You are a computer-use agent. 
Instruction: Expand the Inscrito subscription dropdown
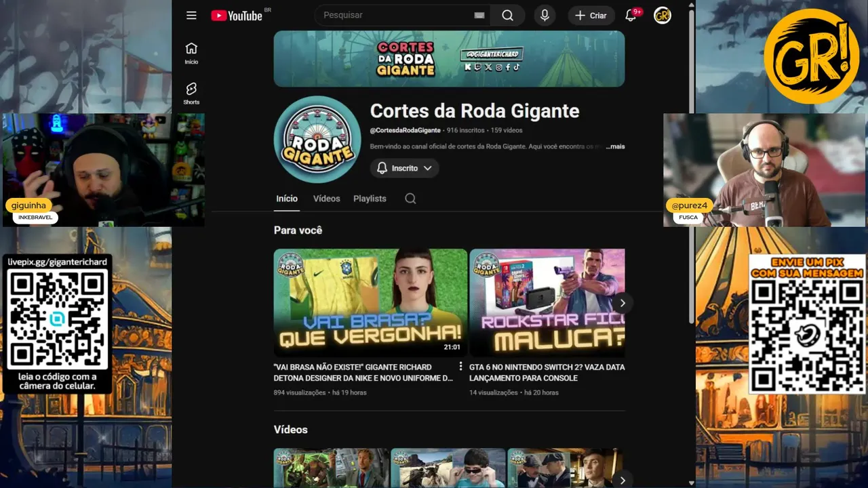point(405,168)
